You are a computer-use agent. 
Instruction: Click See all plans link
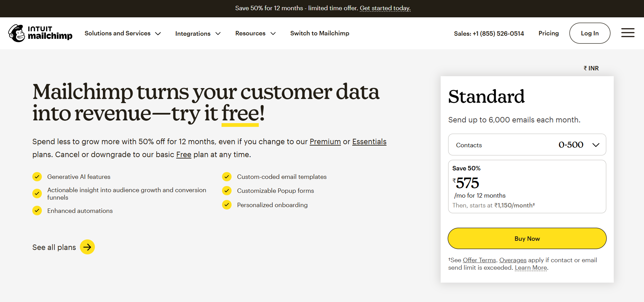click(x=54, y=247)
